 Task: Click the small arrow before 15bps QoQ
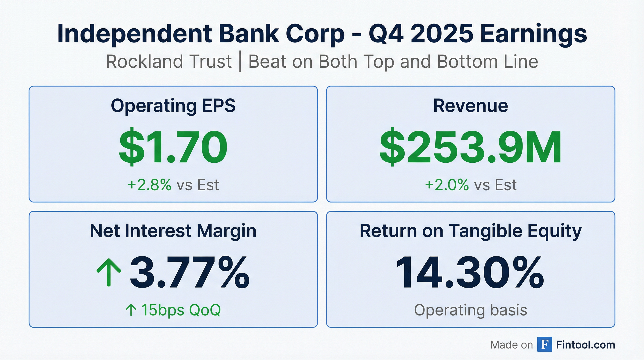[131, 310]
